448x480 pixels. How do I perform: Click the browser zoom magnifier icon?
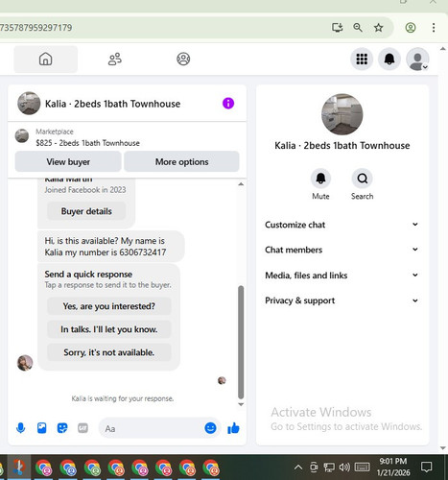click(358, 28)
